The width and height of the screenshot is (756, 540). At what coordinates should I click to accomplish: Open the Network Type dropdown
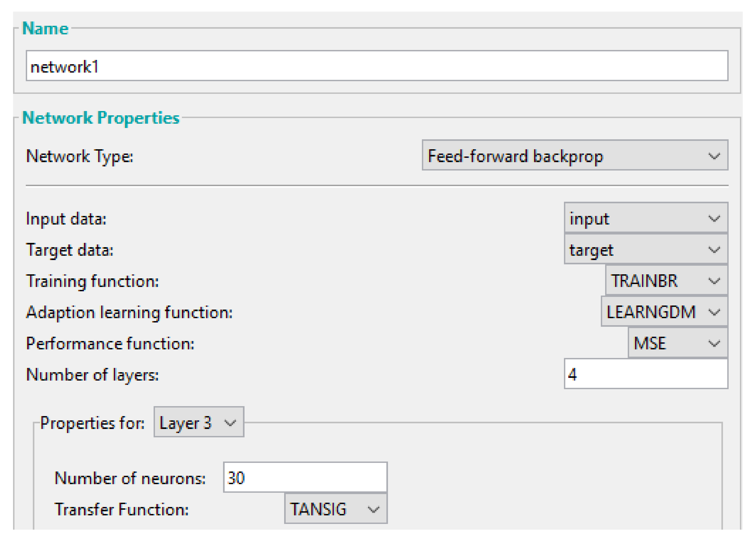tap(574, 155)
